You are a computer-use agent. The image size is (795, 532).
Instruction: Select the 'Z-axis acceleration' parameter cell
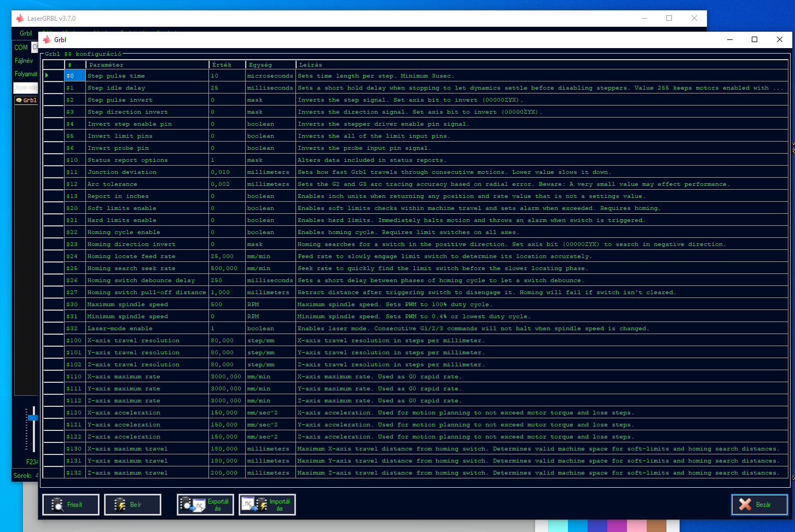[x=148, y=437]
